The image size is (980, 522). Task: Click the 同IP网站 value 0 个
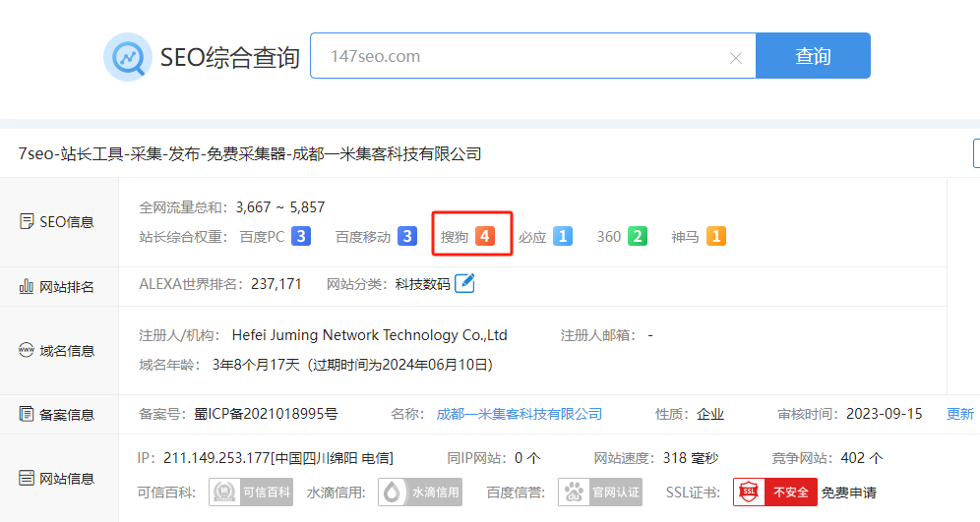pyautogui.click(x=527, y=458)
